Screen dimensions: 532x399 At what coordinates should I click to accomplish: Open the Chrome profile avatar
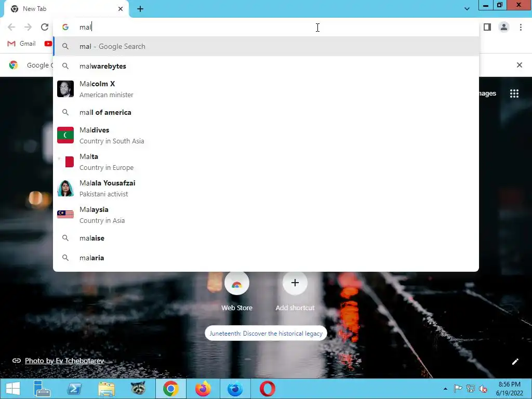click(x=504, y=27)
